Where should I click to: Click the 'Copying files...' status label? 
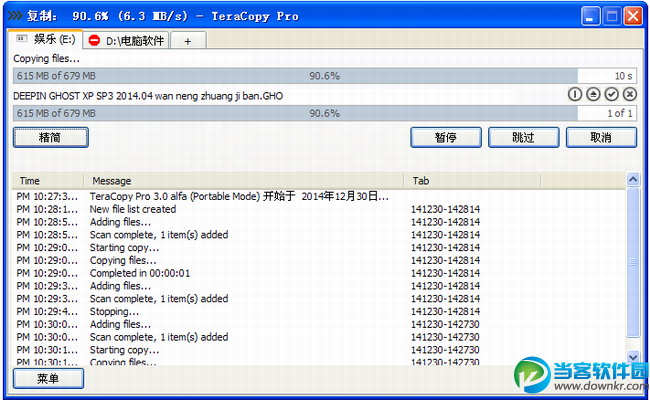pos(46,59)
